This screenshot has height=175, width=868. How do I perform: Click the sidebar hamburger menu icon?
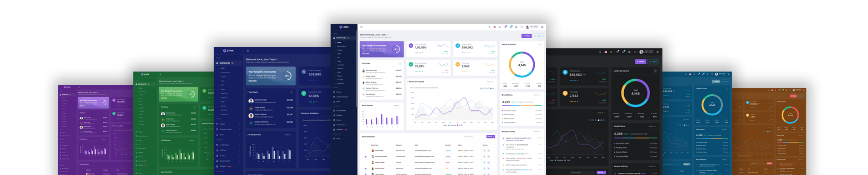361,27
